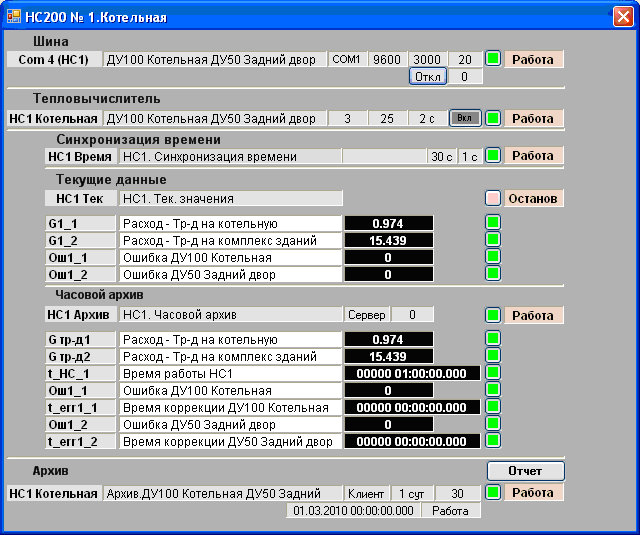Click description Время коррекции ДУ100 Котельная
This screenshot has width=640, height=535.
tap(231, 407)
